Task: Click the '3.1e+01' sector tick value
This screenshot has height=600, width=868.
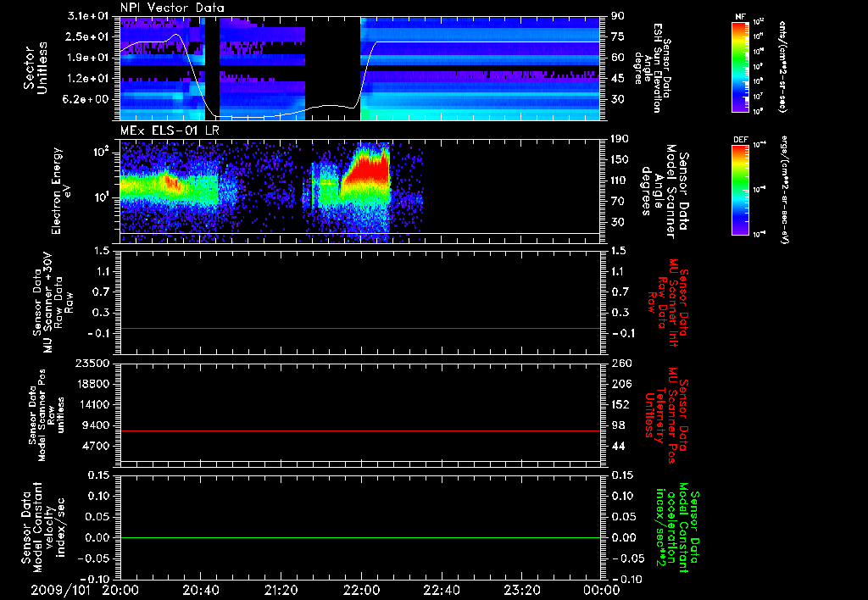Action: tap(88, 16)
